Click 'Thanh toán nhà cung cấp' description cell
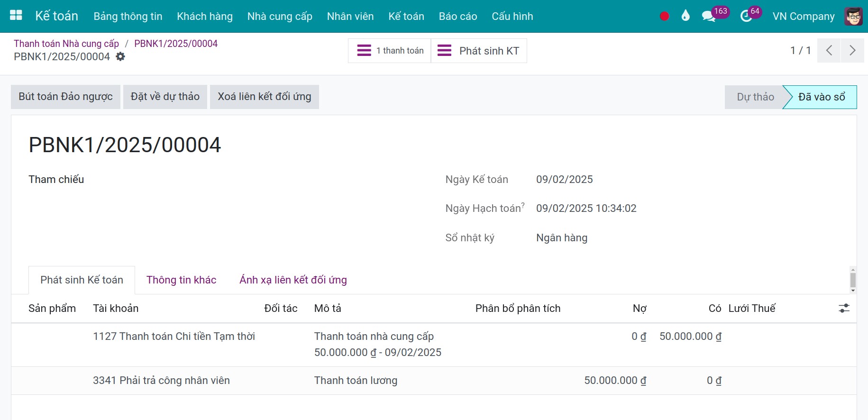 click(x=378, y=345)
